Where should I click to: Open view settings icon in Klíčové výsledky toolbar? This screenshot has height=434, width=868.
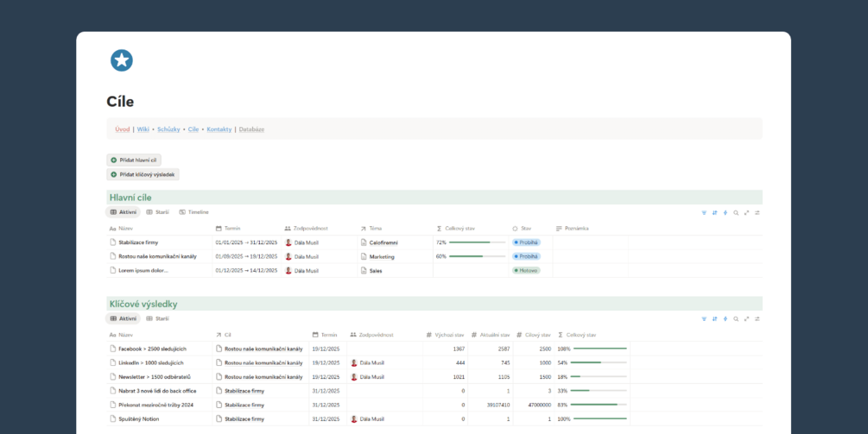coord(757,319)
